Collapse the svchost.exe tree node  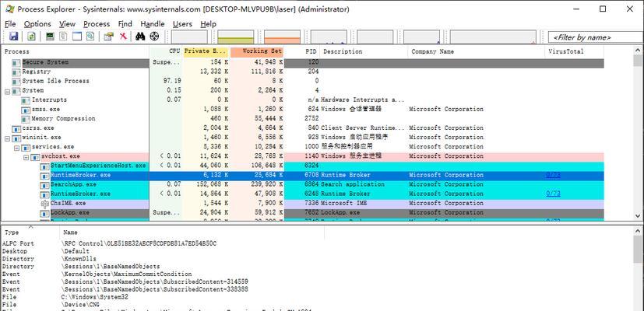(26, 158)
